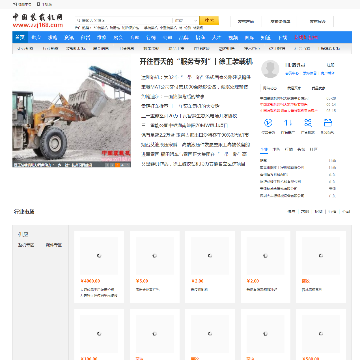Click the blue "1↓" ranking icon
The image size is (360, 360).
[288, 123]
